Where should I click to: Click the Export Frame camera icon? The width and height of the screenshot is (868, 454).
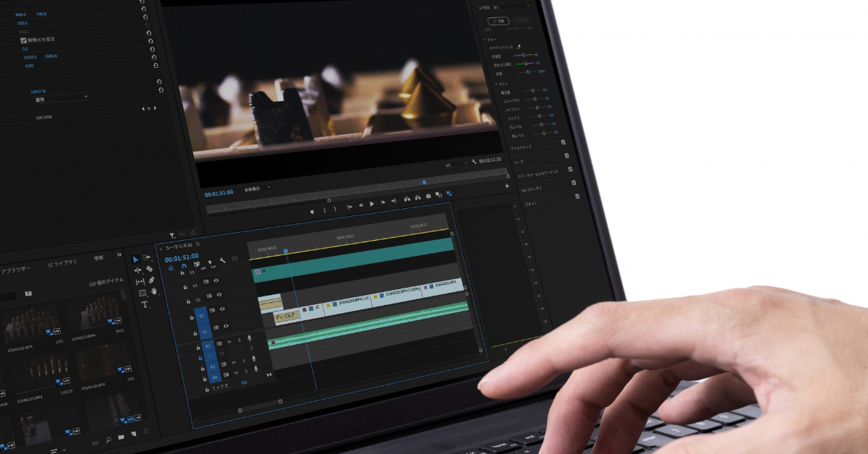[x=428, y=196]
